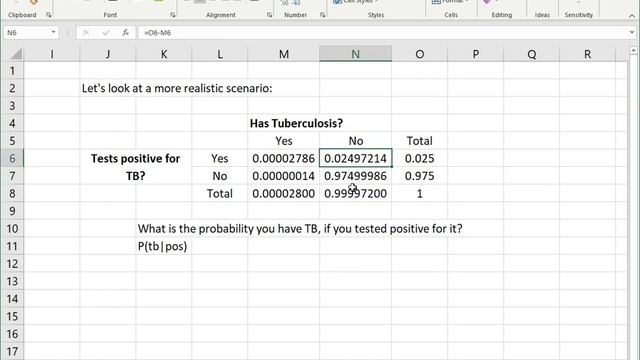Click the 'Tests positive for' label cell
Image resolution: width=640 pixels, height=360 pixels.
[136, 158]
